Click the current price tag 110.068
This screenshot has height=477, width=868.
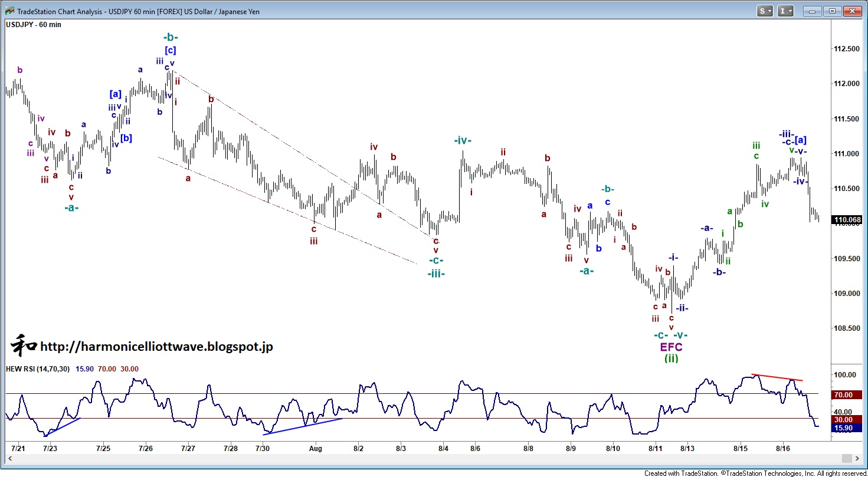(x=846, y=220)
